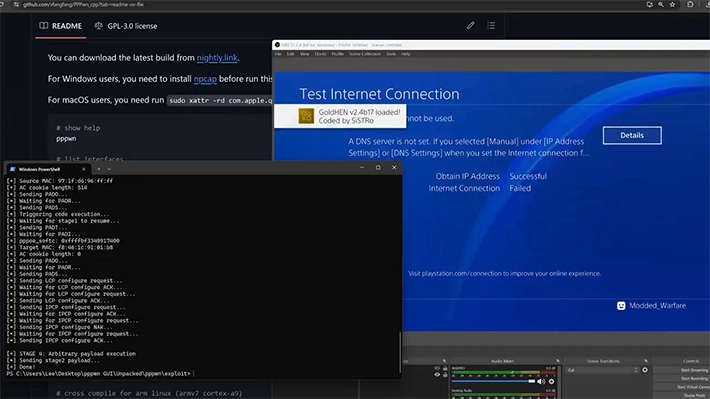Click the install app icon in address bar
Screen dimensions: 710x399
click(649, 5)
